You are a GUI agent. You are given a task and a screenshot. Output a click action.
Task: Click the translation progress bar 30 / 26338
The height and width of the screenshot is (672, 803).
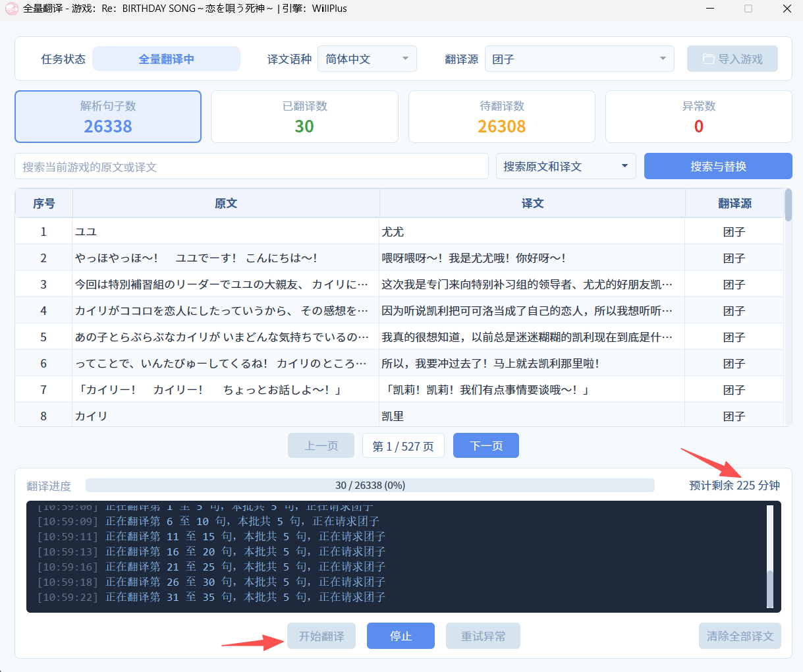[x=370, y=485]
